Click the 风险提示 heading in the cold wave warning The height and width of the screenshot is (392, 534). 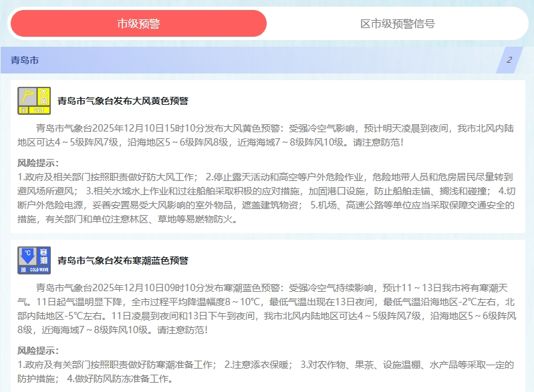tap(38, 351)
